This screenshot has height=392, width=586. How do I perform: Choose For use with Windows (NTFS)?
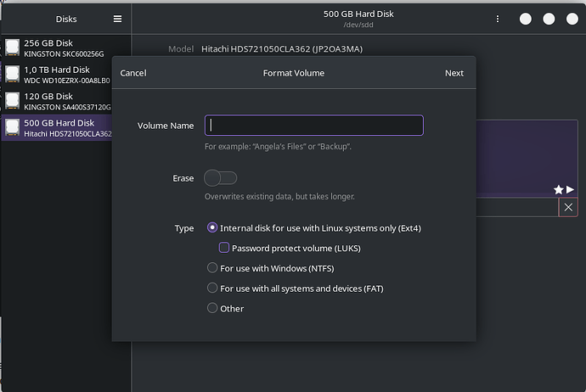(212, 268)
